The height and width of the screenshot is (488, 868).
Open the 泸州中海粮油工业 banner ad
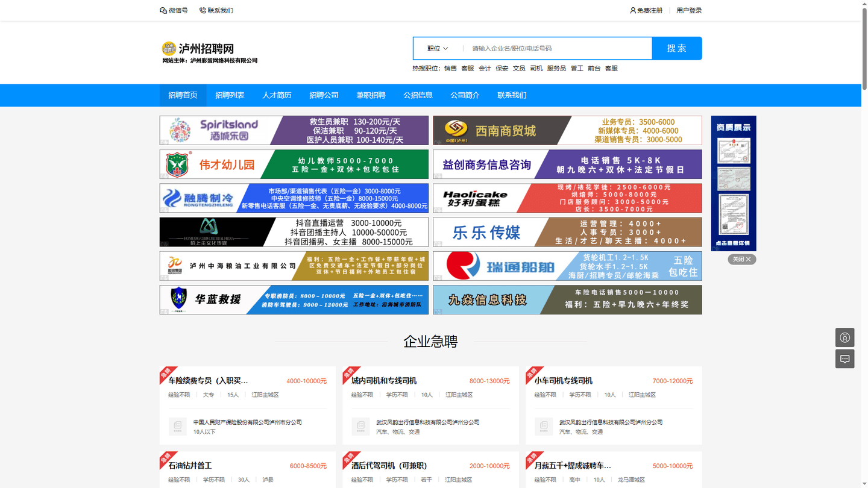(294, 266)
